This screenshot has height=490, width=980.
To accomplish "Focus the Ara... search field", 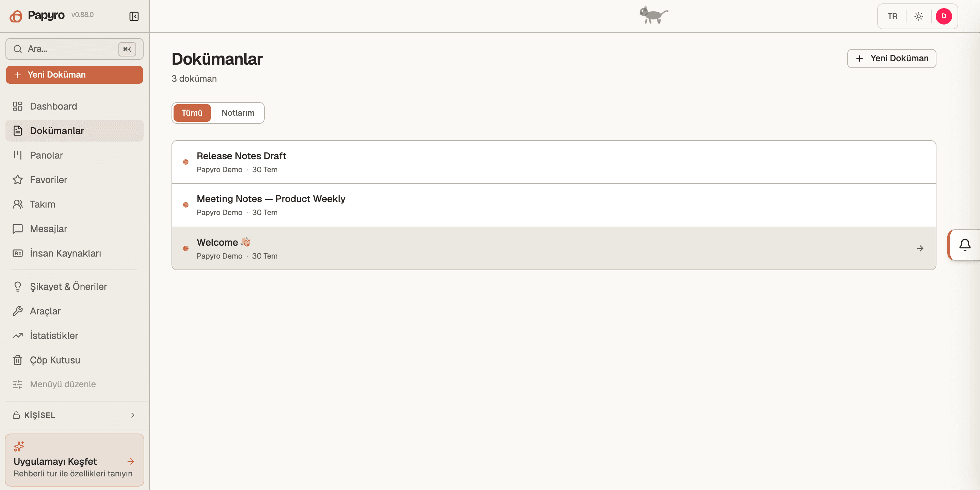I will click(x=75, y=49).
